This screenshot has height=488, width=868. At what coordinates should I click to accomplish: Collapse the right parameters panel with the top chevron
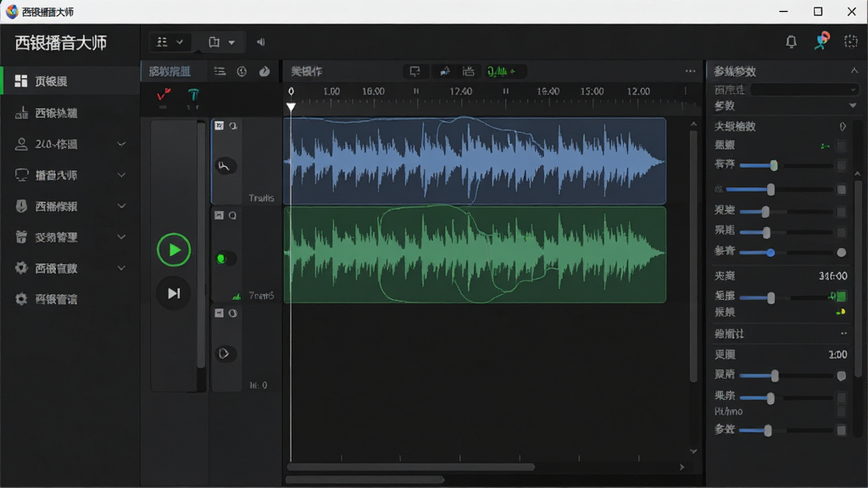(854, 71)
